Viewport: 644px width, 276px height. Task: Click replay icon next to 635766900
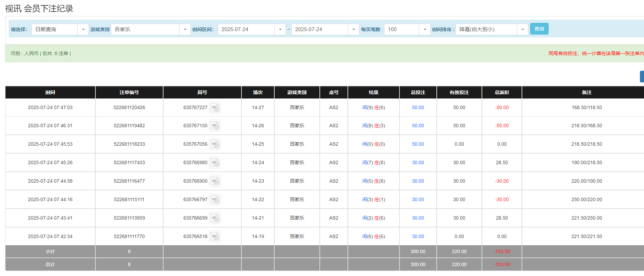(x=215, y=181)
